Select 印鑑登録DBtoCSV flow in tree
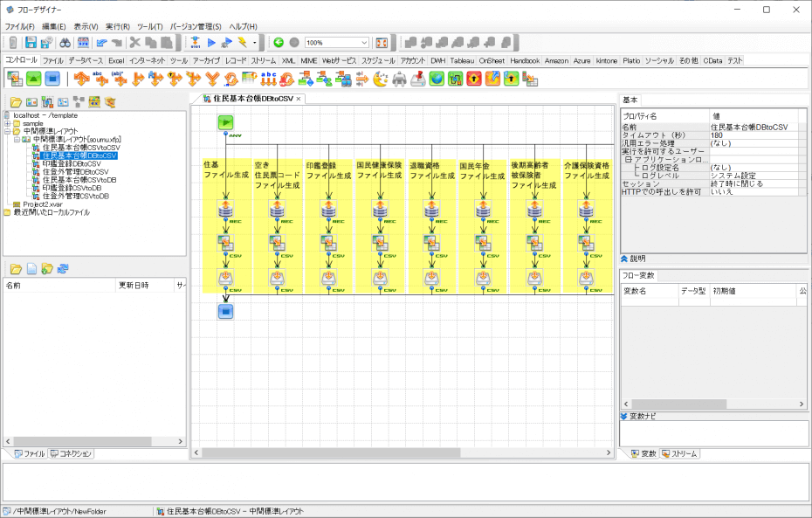The width and height of the screenshot is (812, 518). point(71,163)
